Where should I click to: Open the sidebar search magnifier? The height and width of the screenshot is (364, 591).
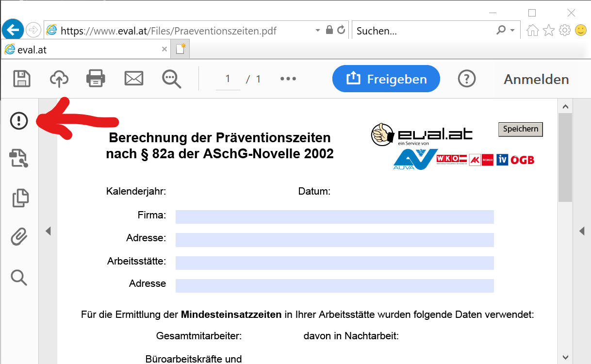click(19, 277)
